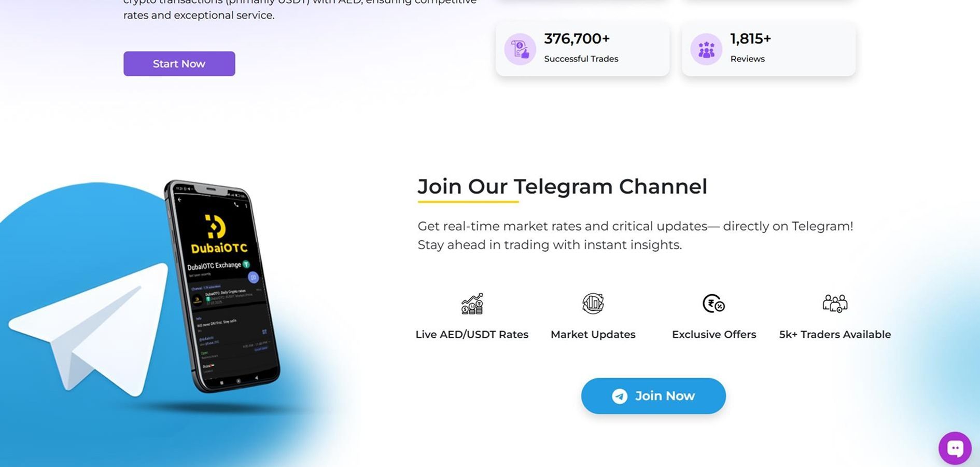Click the Live AED/USDT Rates chart icon

click(472, 304)
